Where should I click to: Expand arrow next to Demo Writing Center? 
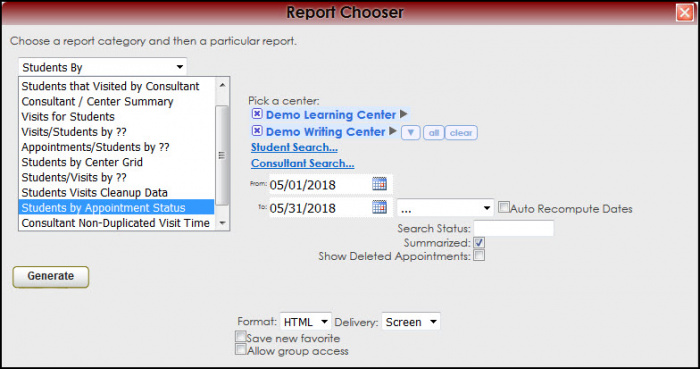click(393, 131)
